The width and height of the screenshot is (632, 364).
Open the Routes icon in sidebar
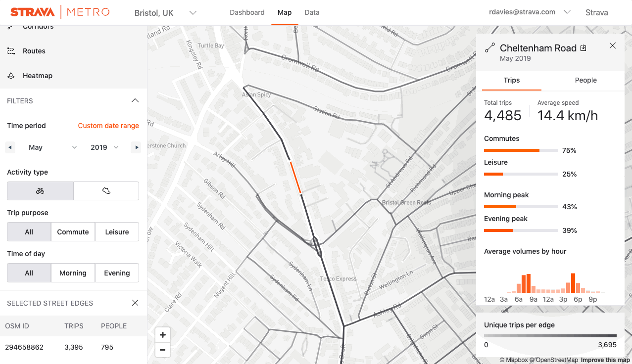pos(10,51)
